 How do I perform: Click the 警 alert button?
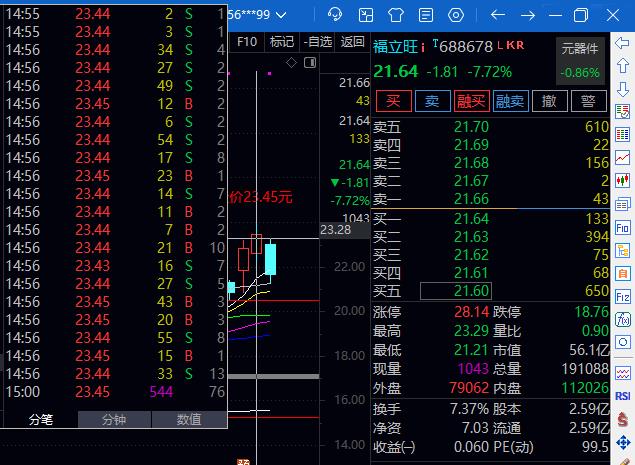588,101
